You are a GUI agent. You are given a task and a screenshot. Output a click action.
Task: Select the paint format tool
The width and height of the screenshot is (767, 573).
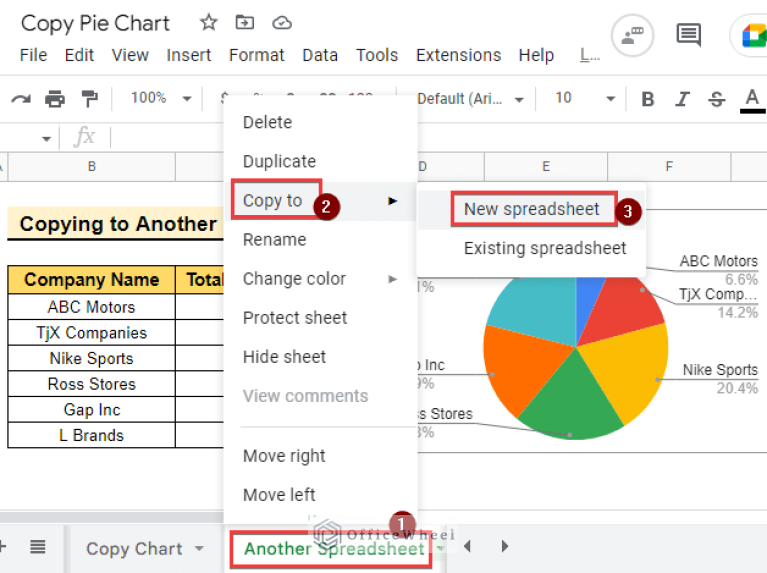coord(90,98)
